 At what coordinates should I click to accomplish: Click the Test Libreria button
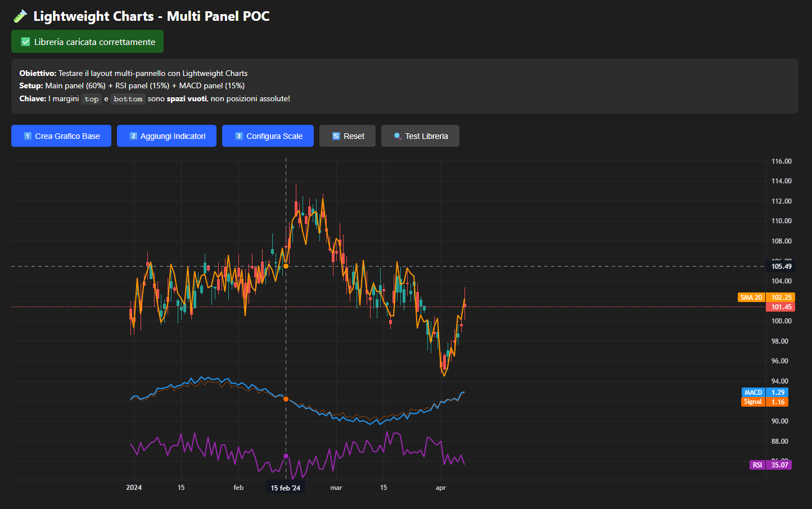(420, 136)
